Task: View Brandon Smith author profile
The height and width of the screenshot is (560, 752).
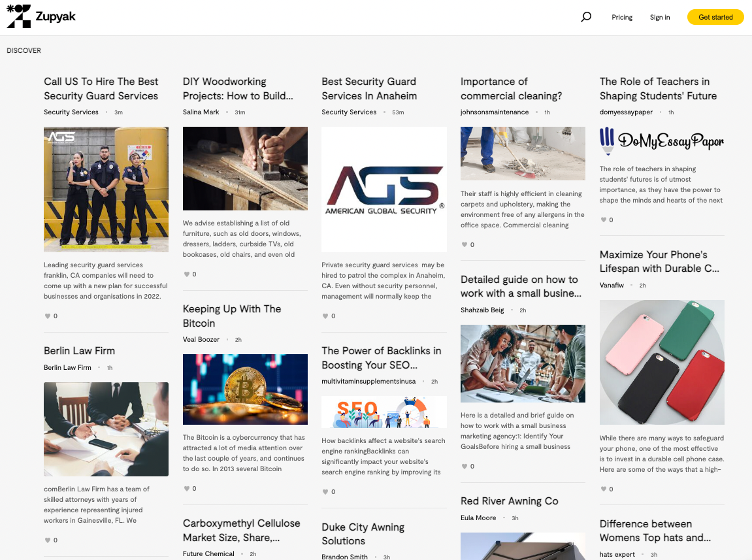Action: pos(344,557)
